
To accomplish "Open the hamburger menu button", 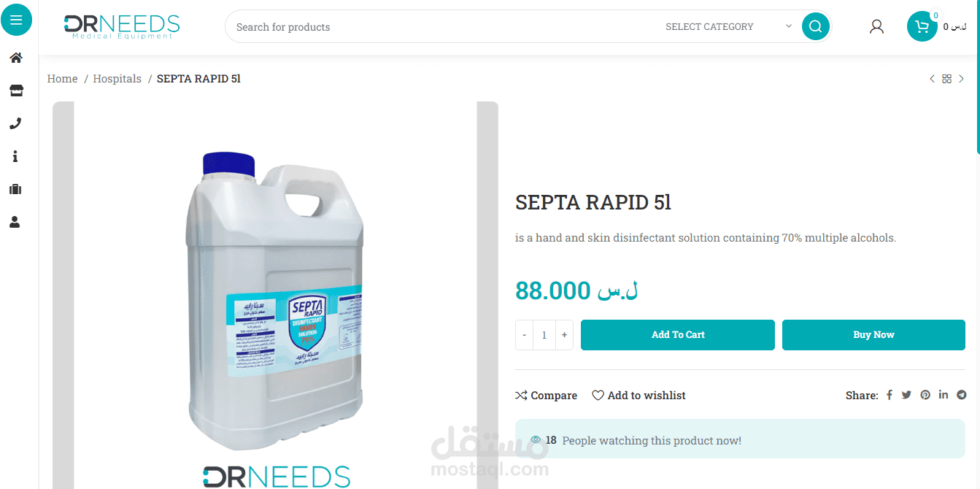I will click(x=16, y=20).
